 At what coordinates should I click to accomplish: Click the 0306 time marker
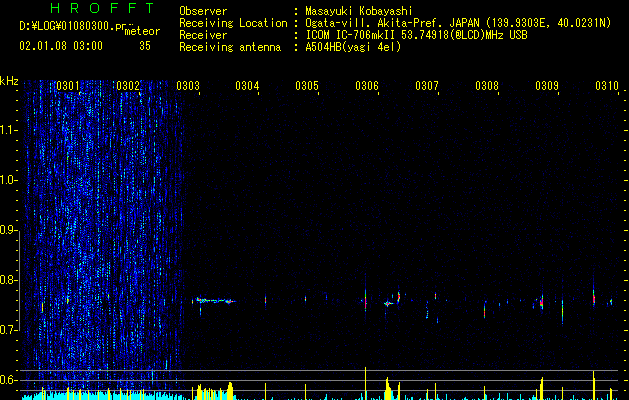coord(367,86)
